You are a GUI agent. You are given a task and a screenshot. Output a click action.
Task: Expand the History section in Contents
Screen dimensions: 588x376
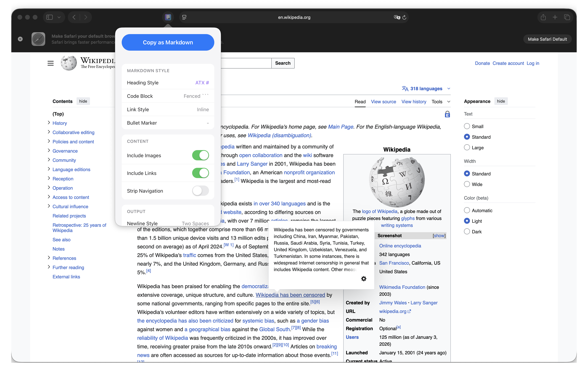click(49, 123)
